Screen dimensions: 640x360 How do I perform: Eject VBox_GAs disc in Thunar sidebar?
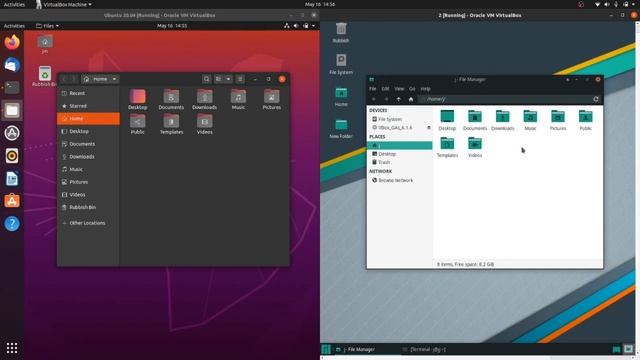click(x=429, y=128)
